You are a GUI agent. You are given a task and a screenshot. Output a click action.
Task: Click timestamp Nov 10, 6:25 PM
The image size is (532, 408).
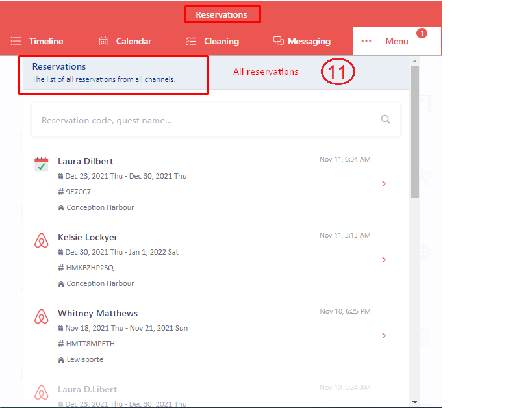coord(345,312)
